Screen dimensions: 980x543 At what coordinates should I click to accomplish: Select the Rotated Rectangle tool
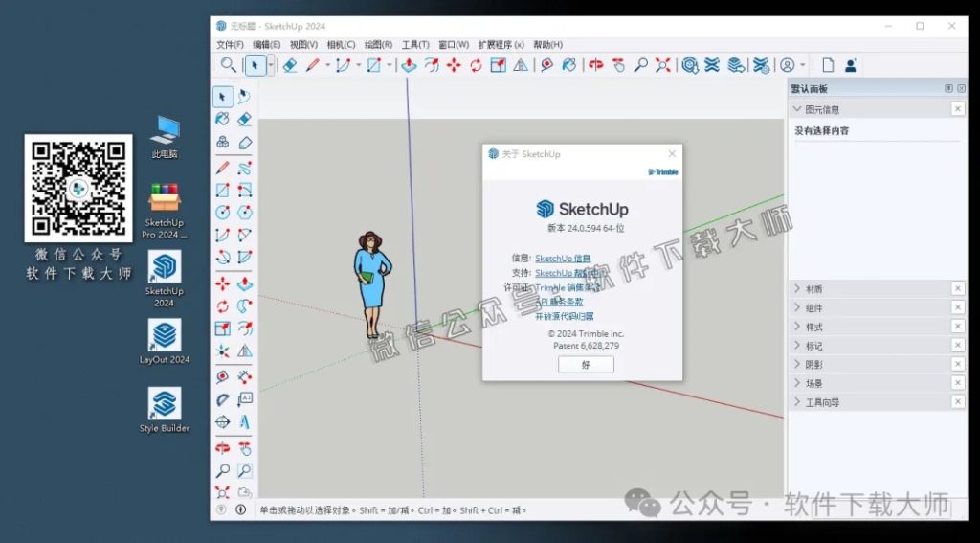coord(244,191)
